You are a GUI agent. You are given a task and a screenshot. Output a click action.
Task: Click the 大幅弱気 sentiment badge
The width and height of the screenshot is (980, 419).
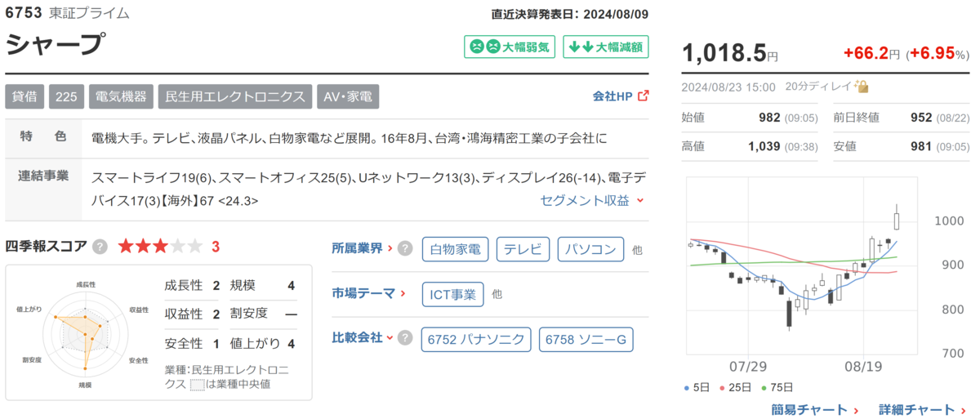tap(510, 47)
